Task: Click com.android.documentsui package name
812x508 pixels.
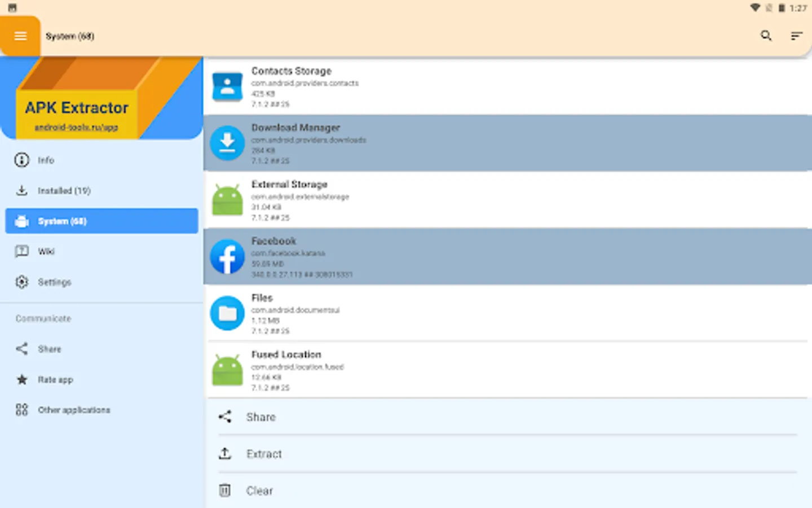Action: 295,310
